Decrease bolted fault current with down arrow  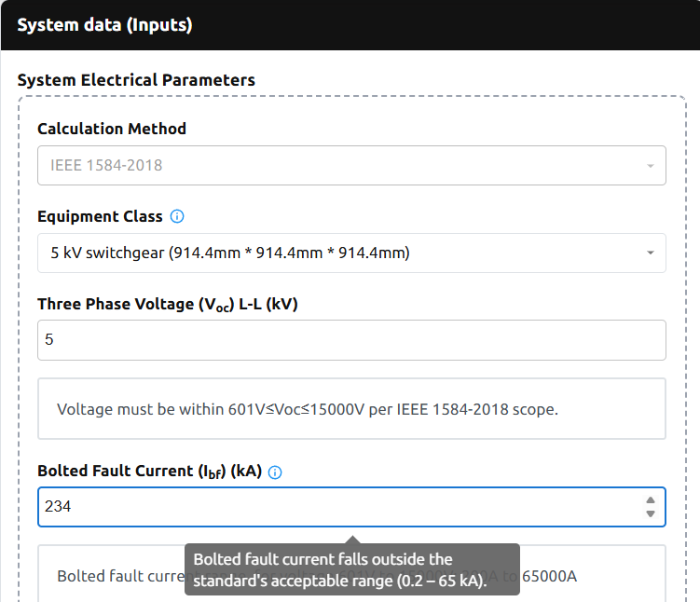pyautogui.click(x=650, y=513)
